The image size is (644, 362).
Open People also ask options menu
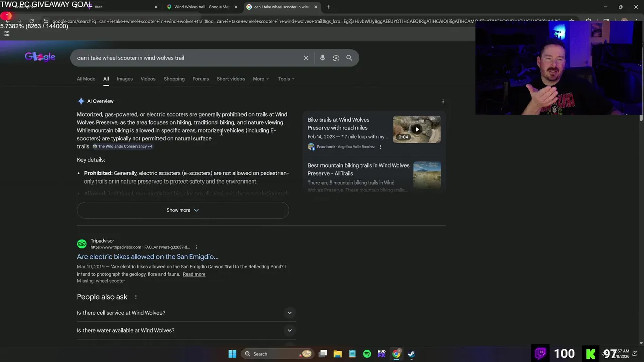(136, 297)
